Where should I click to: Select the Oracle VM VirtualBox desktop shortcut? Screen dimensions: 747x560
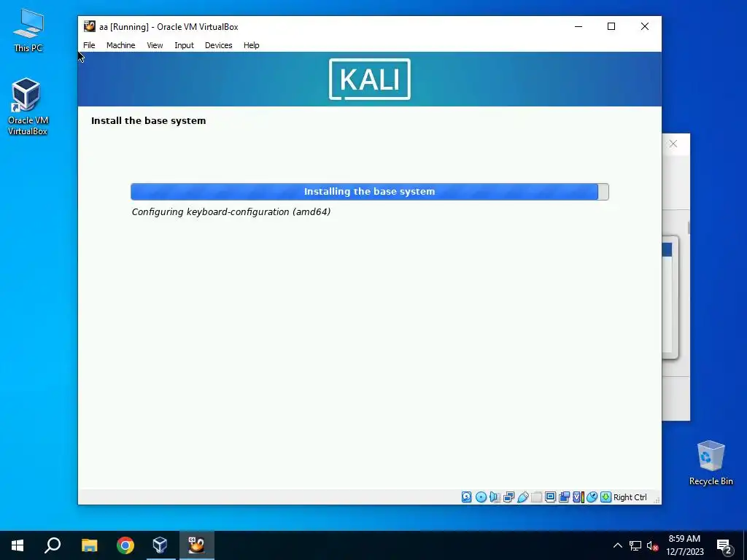point(28,107)
